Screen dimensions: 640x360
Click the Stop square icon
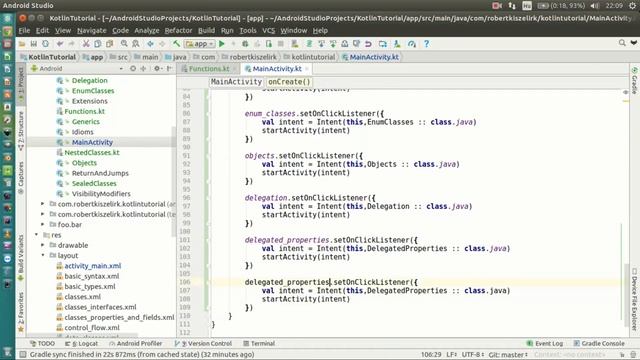[280, 44]
